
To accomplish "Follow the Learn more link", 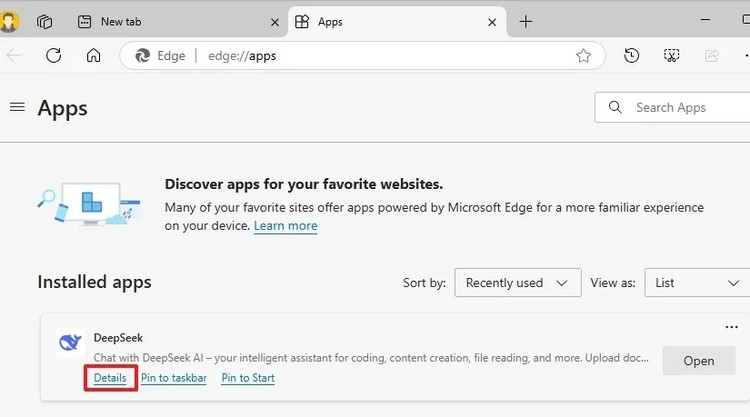I will pyautogui.click(x=285, y=226).
